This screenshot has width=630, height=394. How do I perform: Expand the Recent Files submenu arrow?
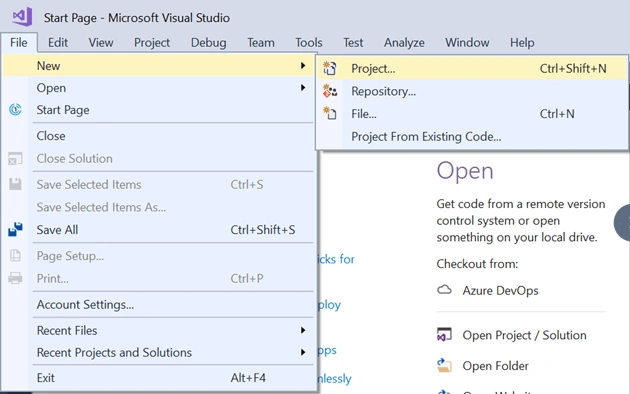pyautogui.click(x=303, y=330)
